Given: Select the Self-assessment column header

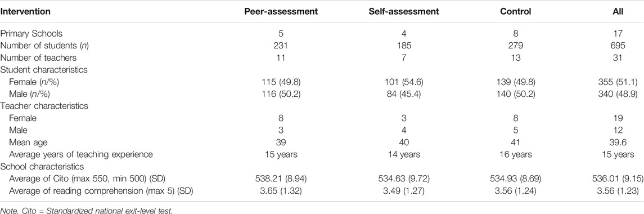Looking at the screenshot, I should coord(404,12).
